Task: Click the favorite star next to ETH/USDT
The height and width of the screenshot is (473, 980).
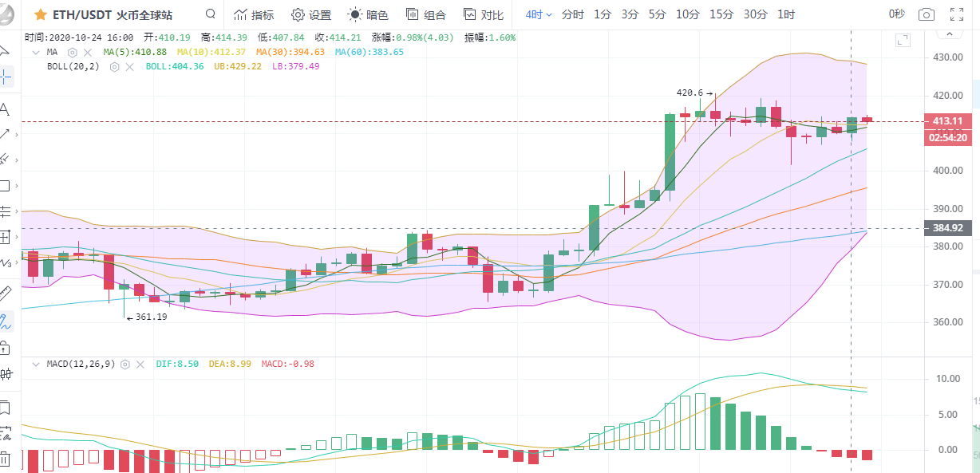Action: pos(40,14)
